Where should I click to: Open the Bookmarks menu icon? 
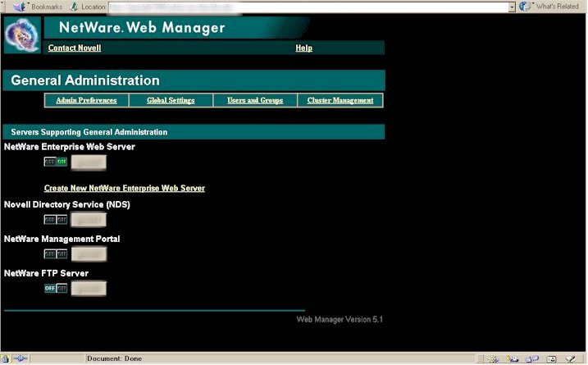19,7
